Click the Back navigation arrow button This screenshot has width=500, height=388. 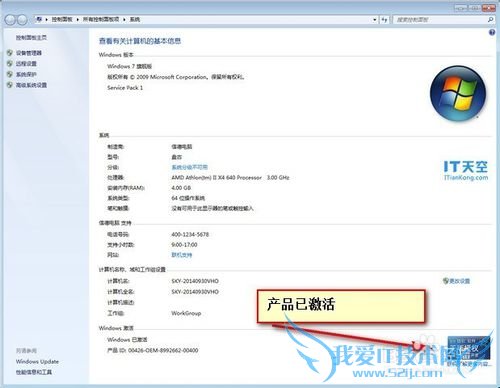click(10, 20)
